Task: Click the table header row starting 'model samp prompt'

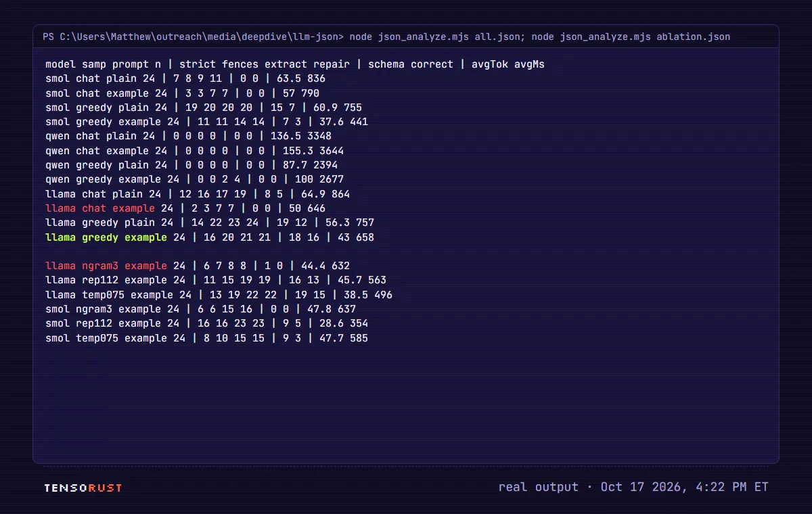Action: 295,64
